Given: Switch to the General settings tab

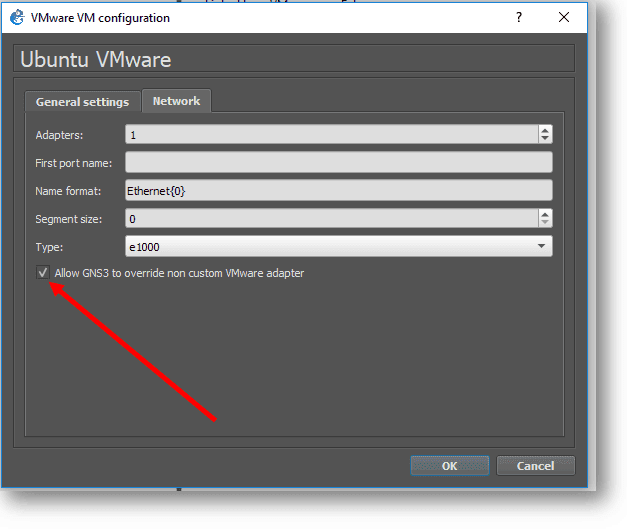Looking at the screenshot, I should [x=82, y=102].
